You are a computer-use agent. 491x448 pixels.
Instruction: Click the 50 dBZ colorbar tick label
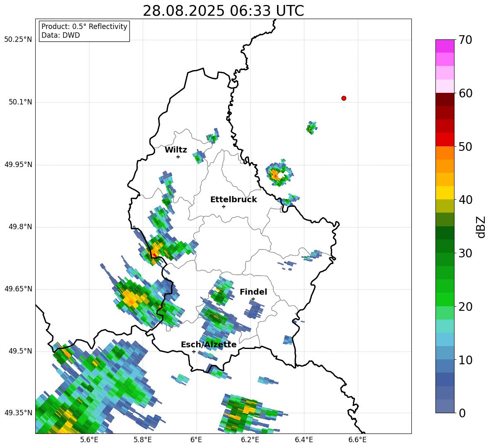[x=466, y=146]
